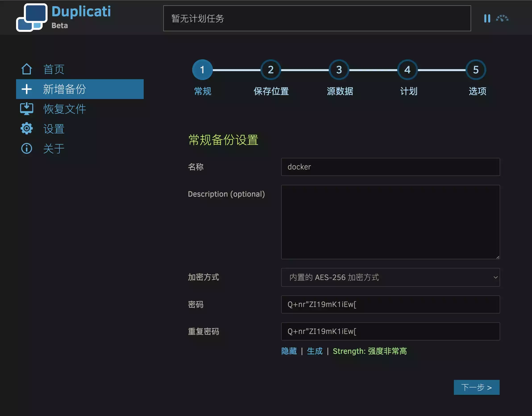This screenshot has height=416, width=532.
Task: Click the info icon beside 关于
Action: point(27,148)
